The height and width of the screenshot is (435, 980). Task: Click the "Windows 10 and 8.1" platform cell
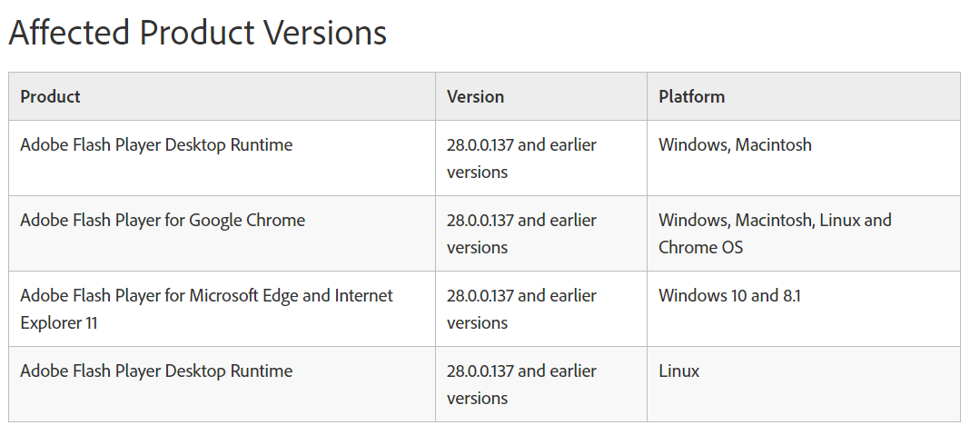click(x=729, y=295)
